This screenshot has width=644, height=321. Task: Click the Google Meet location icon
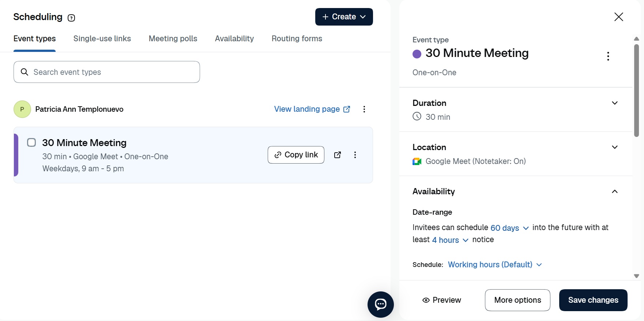417,161
